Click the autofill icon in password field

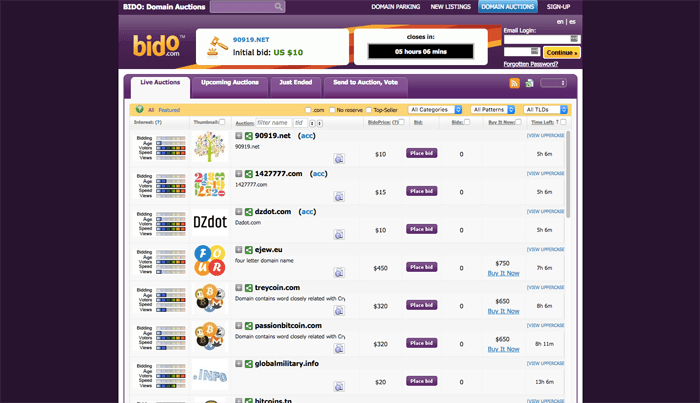pos(535,51)
